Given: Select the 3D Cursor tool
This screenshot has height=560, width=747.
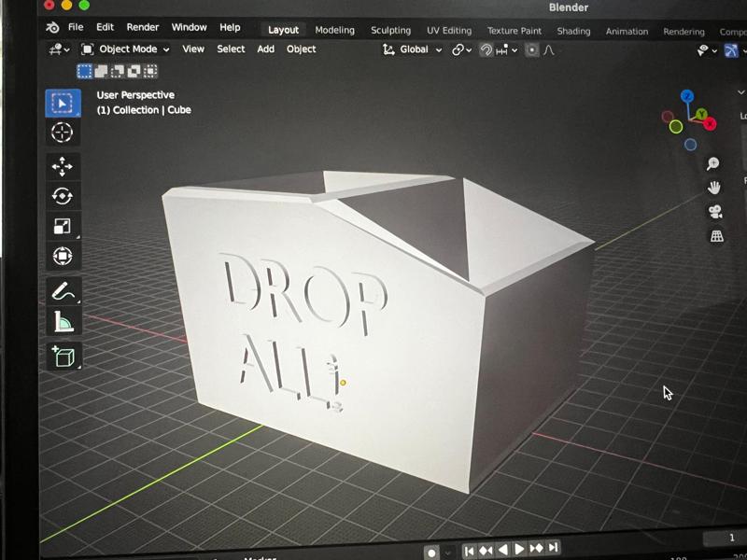Looking at the screenshot, I should 63,133.
